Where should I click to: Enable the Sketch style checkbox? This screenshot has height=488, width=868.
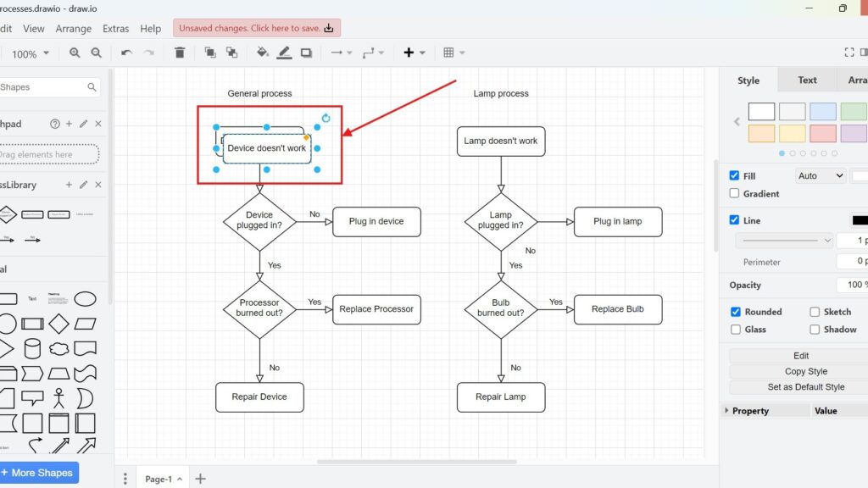click(x=814, y=311)
